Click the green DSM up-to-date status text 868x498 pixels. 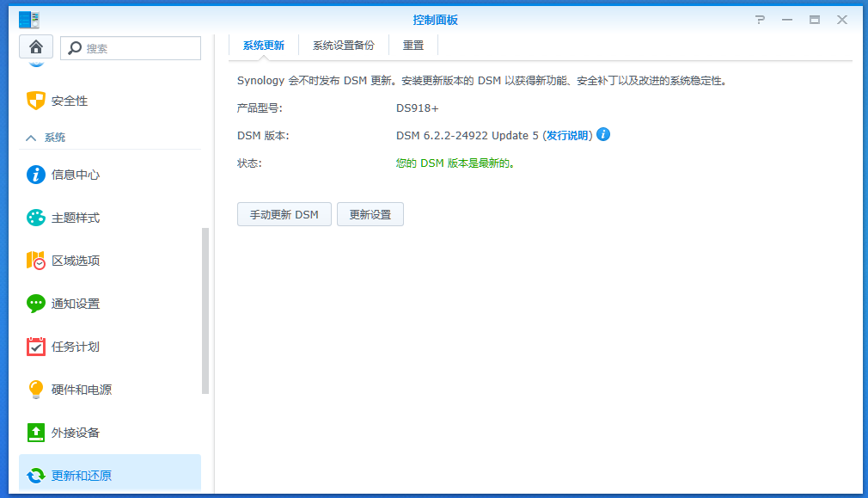click(x=455, y=163)
